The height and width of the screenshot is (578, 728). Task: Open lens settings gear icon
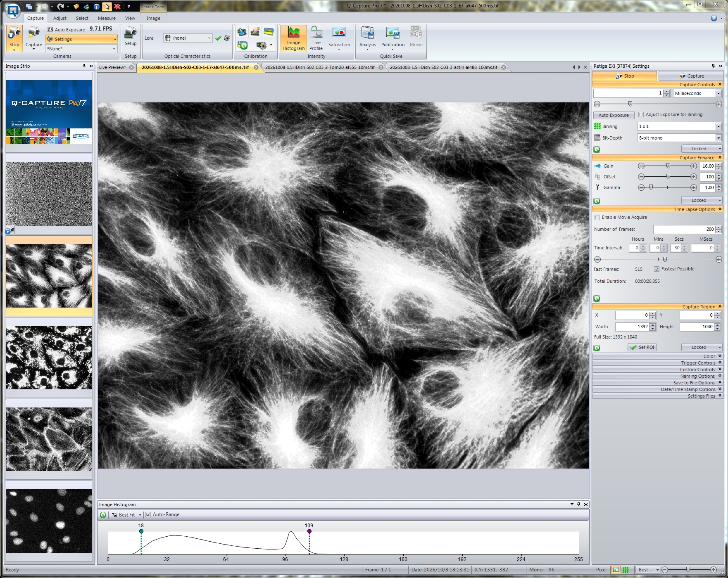(x=227, y=38)
